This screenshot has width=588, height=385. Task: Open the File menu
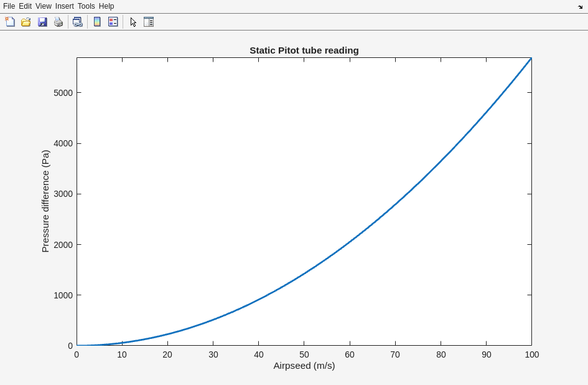point(9,6)
